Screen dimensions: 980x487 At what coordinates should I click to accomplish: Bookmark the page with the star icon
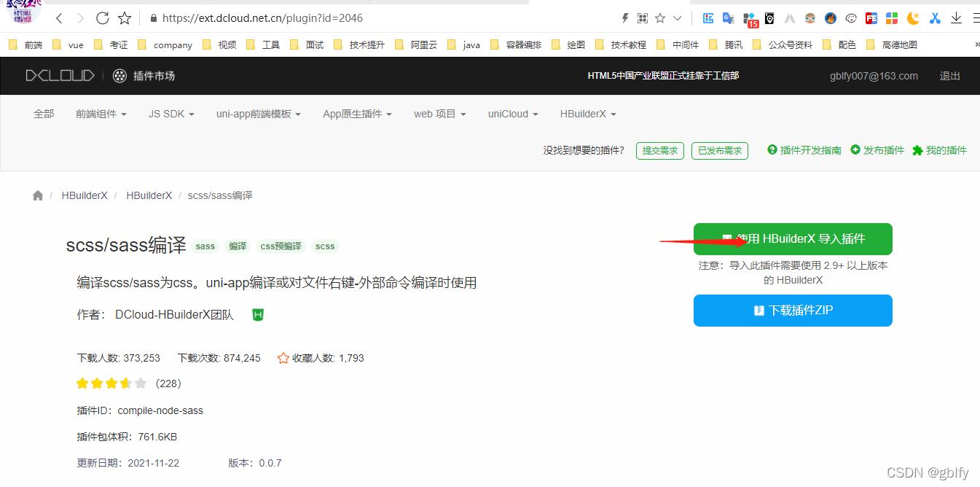124,17
